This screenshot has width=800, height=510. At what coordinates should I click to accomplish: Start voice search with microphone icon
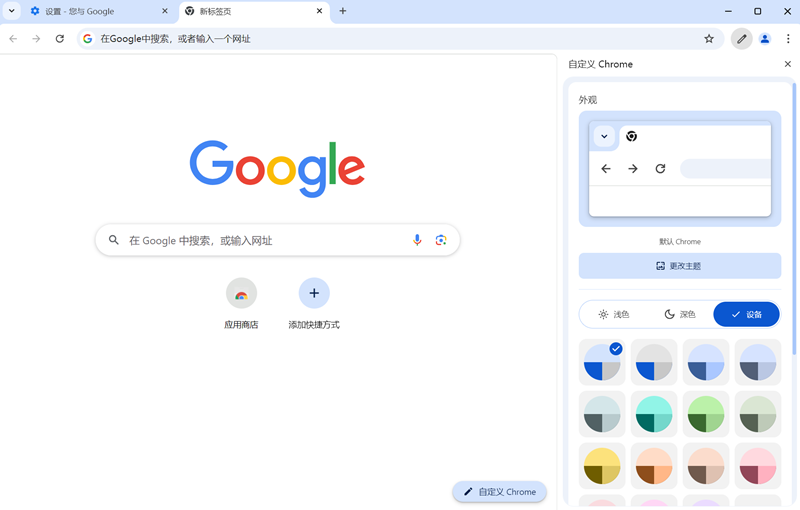[417, 240]
